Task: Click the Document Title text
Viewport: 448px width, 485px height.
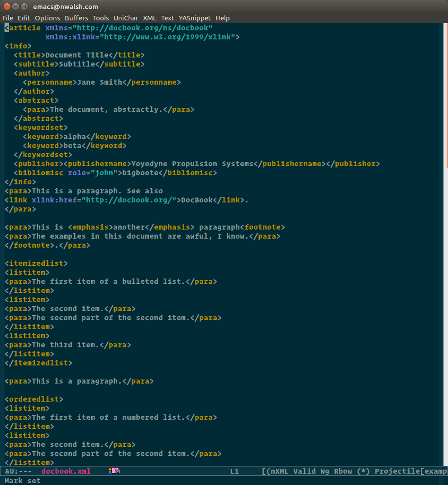Action: pos(77,55)
